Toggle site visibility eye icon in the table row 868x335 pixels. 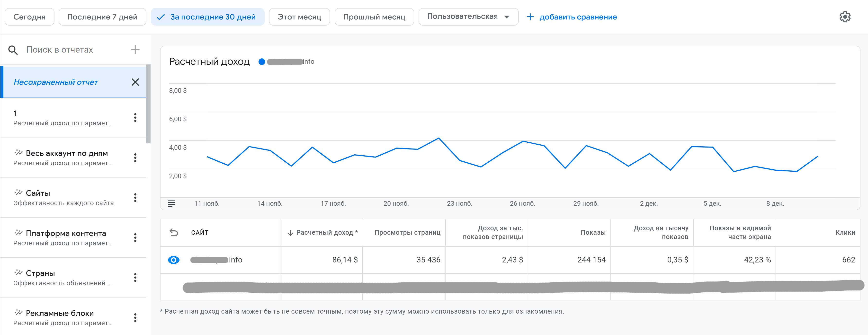(x=174, y=260)
